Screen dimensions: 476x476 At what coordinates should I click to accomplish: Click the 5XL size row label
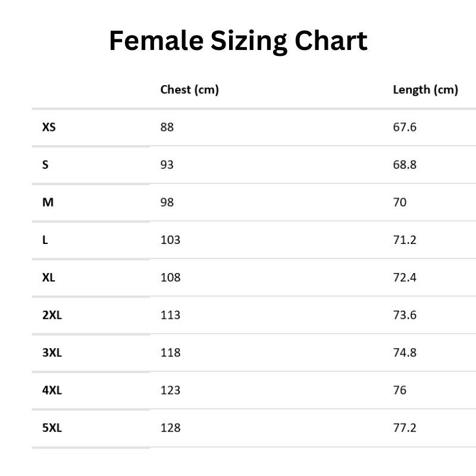point(52,427)
